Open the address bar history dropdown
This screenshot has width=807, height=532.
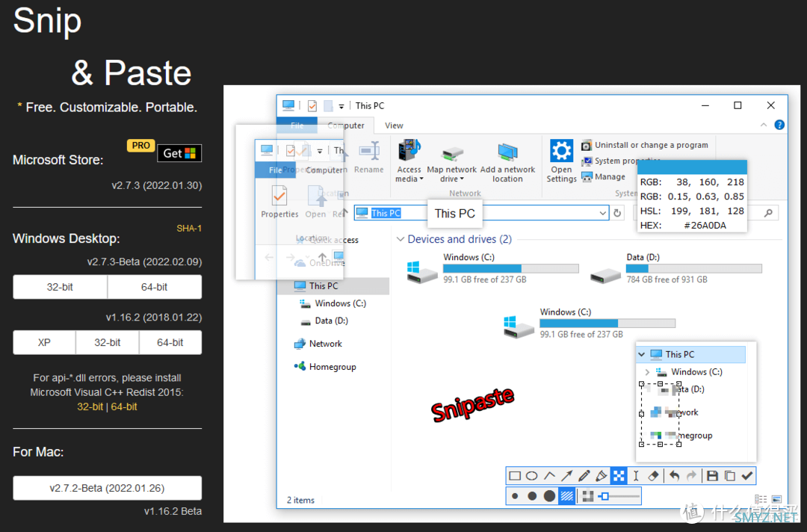coord(603,213)
